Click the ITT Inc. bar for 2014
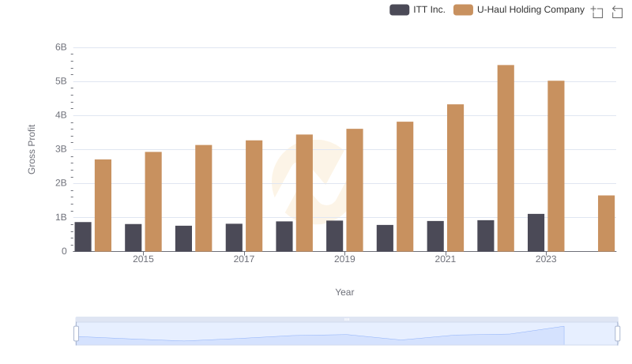This screenshot has width=632, height=364. pos(83,237)
